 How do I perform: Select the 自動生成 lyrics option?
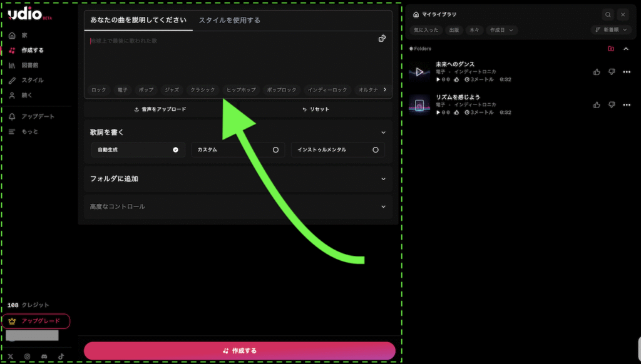pyautogui.click(x=138, y=150)
